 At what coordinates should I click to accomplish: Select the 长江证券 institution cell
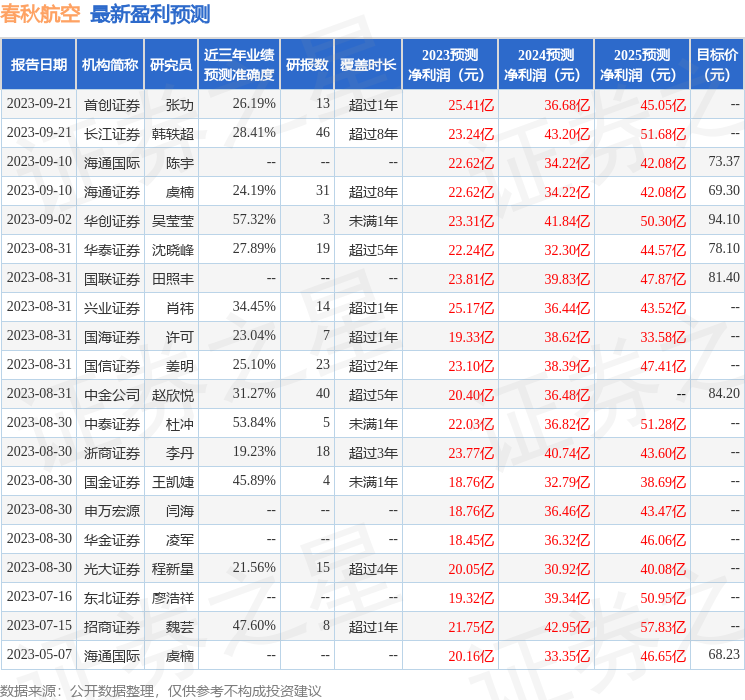coord(112,134)
